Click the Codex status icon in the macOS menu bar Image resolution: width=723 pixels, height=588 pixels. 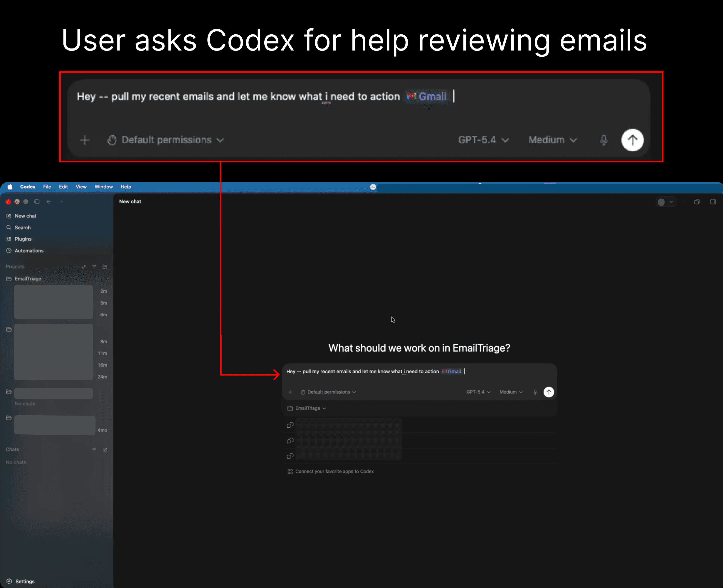point(373,187)
